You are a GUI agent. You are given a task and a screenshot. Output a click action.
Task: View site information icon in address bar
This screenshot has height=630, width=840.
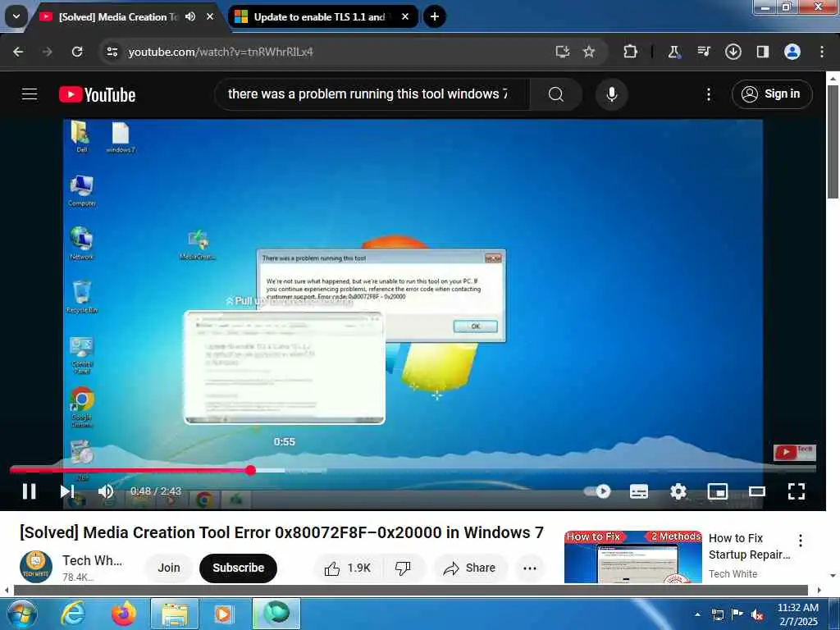point(112,52)
